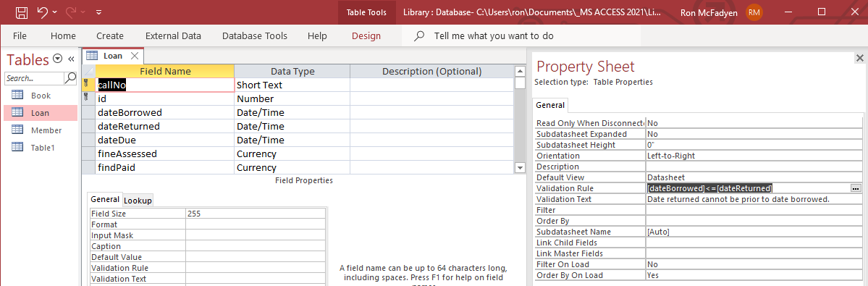Click the Orientation Left-to-Right value

coord(754,156)
